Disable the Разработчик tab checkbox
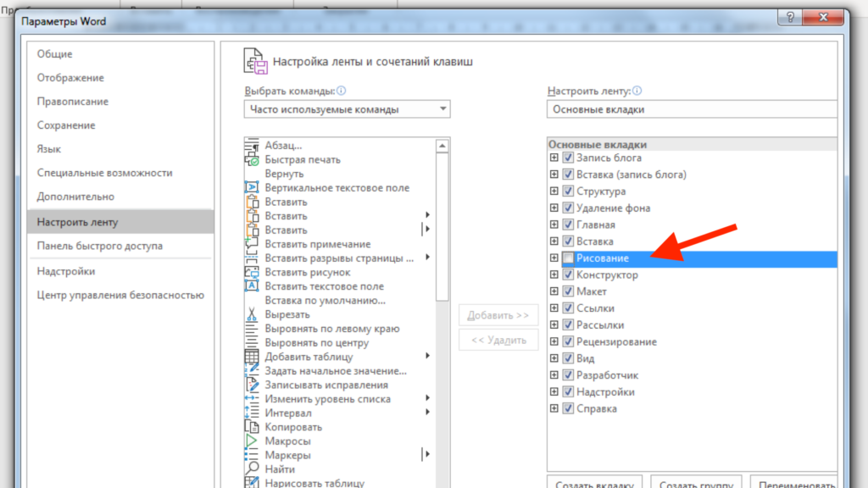 (568, 375)
